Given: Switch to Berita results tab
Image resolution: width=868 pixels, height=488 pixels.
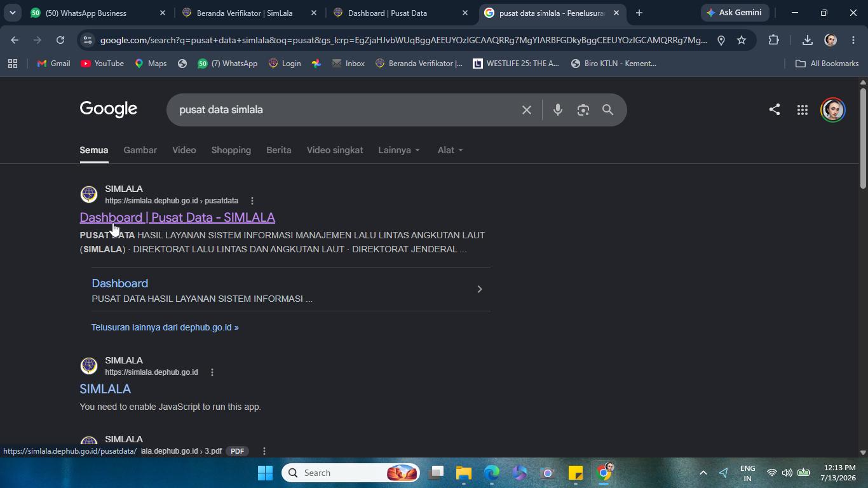Looking at the screenshot, I should pos(278,150).
